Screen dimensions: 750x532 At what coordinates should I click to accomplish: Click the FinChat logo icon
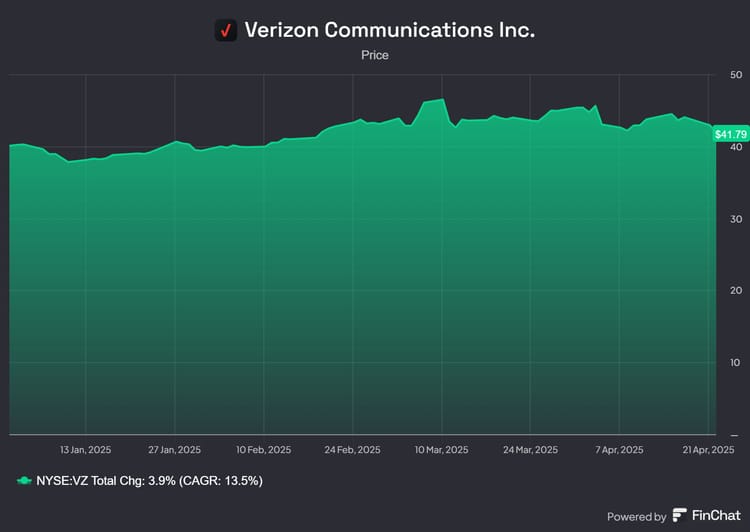tap(680, 515)
